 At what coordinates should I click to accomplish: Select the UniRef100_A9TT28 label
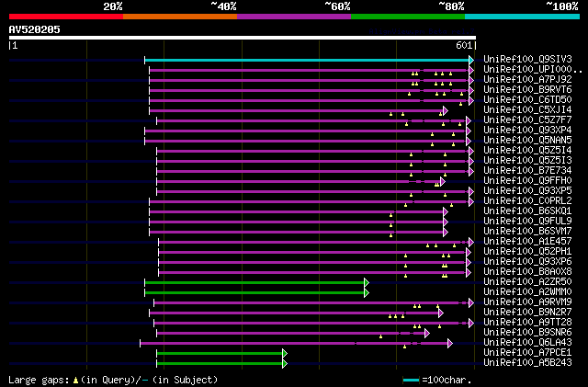[527, 323]
